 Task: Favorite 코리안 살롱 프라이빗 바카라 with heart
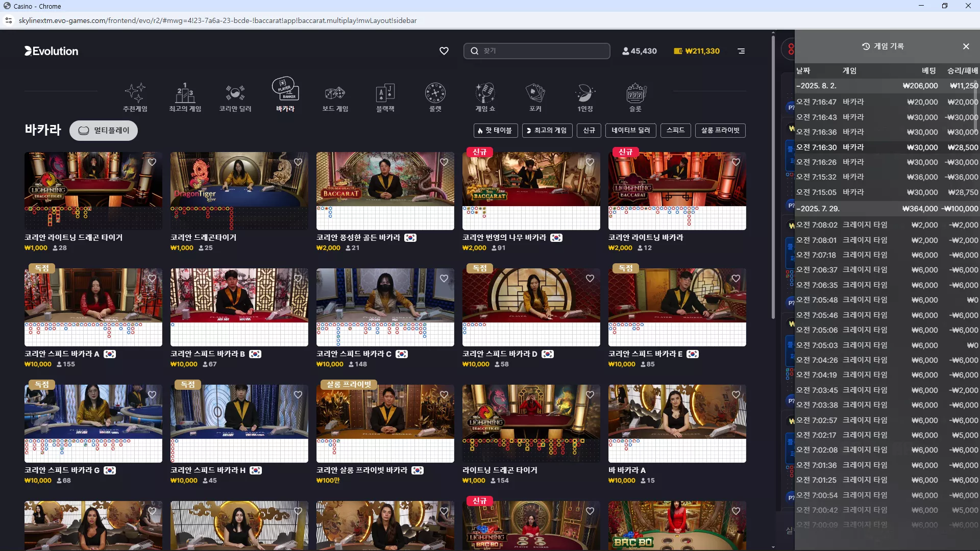click(x=444, y=395)
